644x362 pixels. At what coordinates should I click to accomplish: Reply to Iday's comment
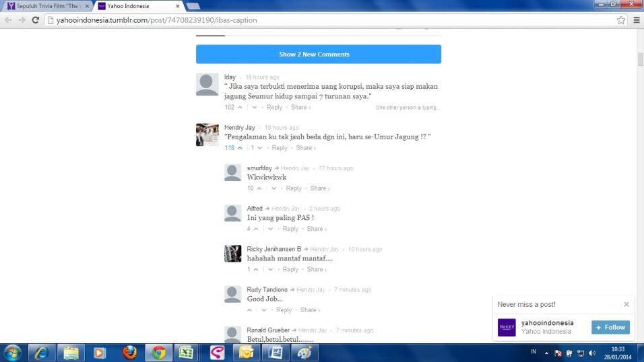coord(274,108)
